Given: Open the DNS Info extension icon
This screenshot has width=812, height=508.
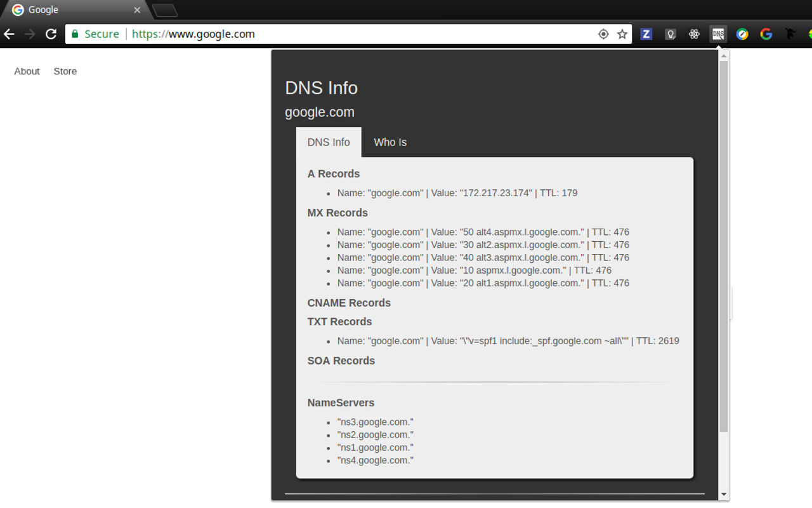Looking at the screenshot, I should [x=718, y=34].
